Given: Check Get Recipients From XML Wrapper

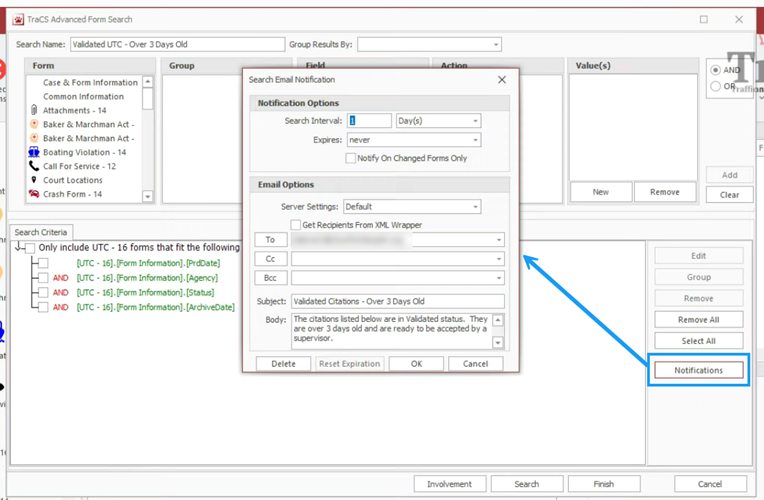Looking at the screenshot, I should [x=296, y=225].
